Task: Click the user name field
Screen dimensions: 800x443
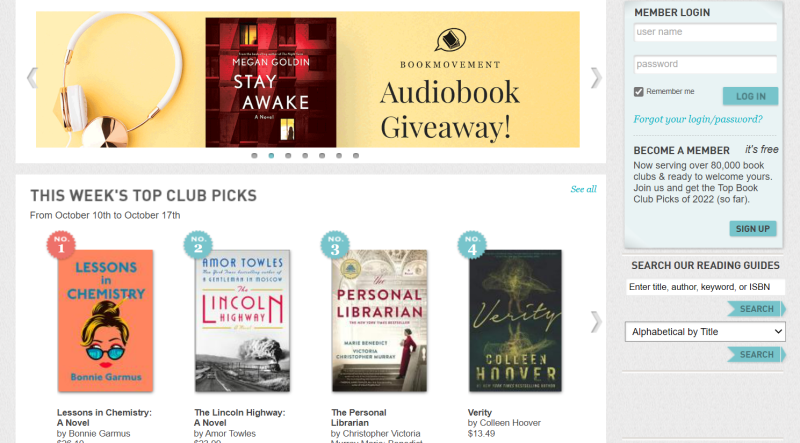Action: point(705,32)
